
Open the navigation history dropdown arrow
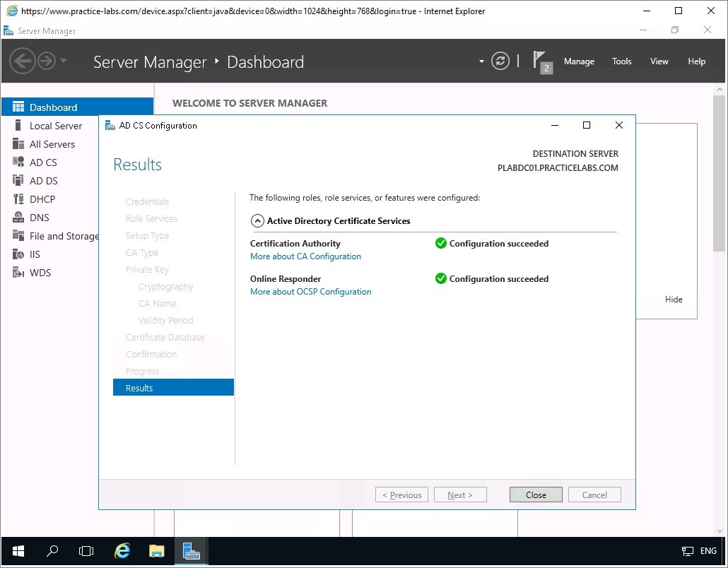point(64,61)
